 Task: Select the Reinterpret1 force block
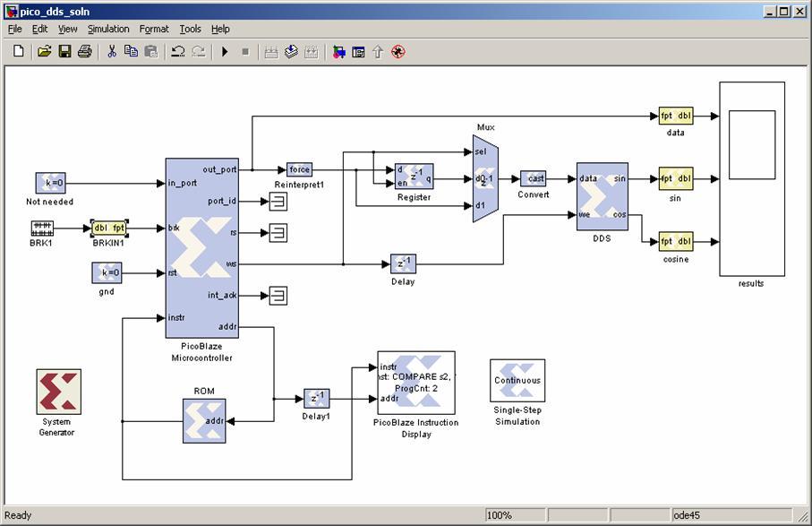[x=299, y=169]
